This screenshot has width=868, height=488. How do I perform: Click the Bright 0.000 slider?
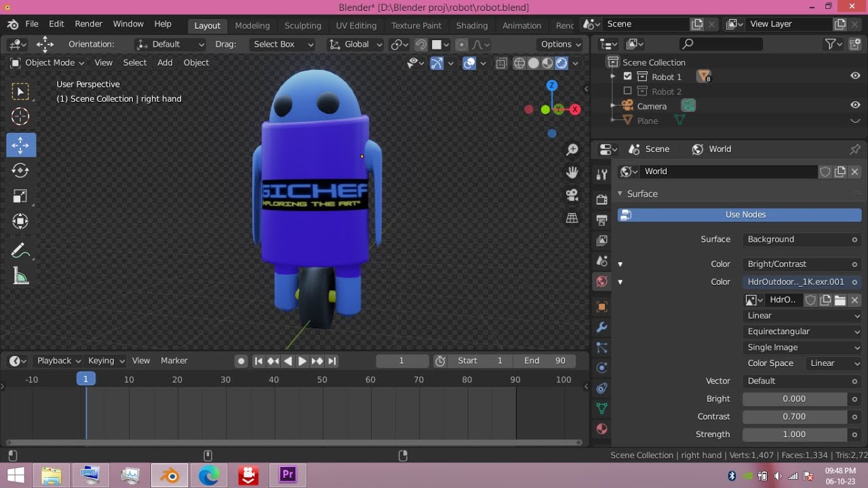click(x=794, y=399)
